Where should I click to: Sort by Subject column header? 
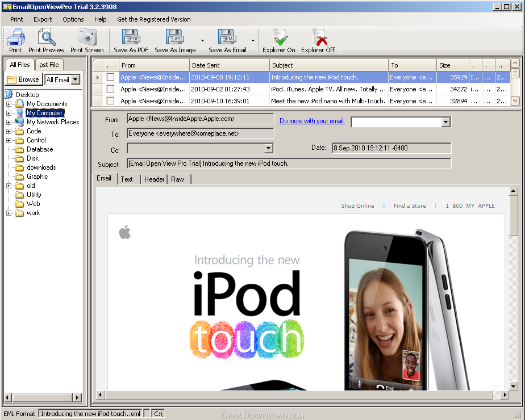329,65
